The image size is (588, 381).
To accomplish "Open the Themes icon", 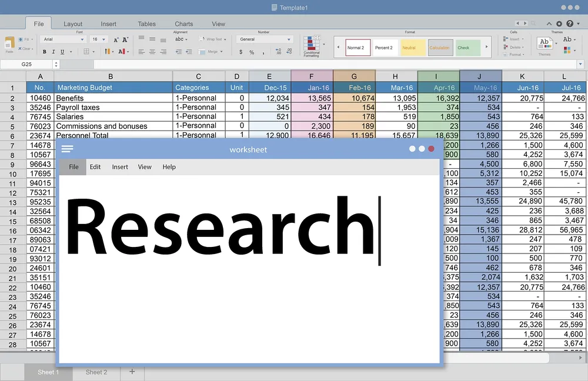I will [x=544, y=43].
